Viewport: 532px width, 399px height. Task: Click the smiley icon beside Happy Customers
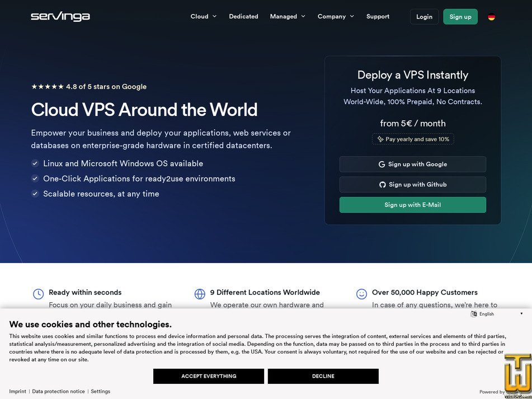coord(362,293)
